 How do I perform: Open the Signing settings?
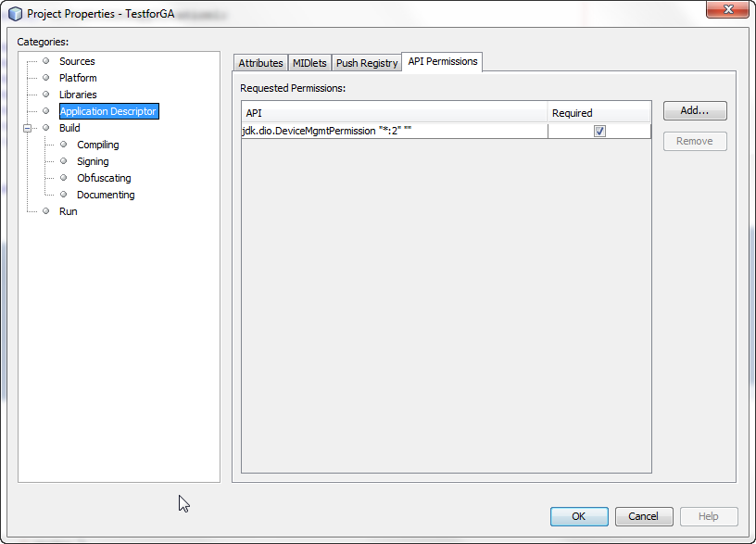(93, 161)
